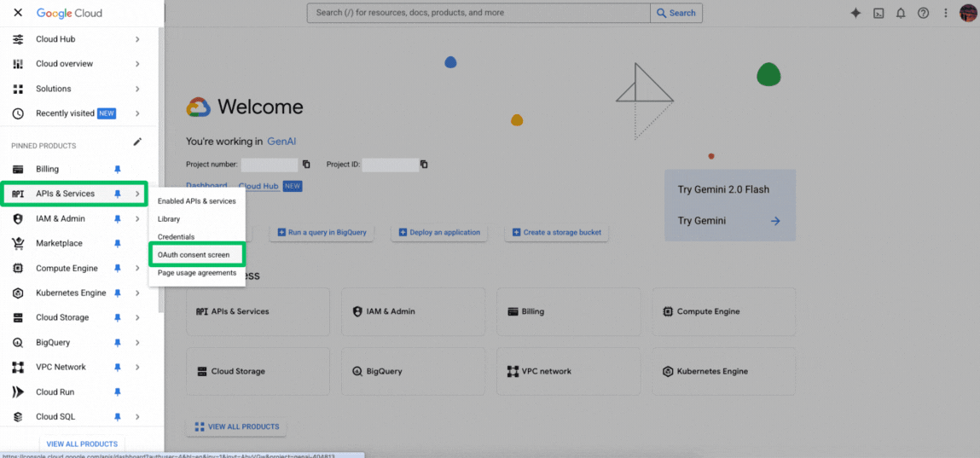This screenshot has width=980, height=458.
Task: Click the Search button
Action: (x=676, y=13)
